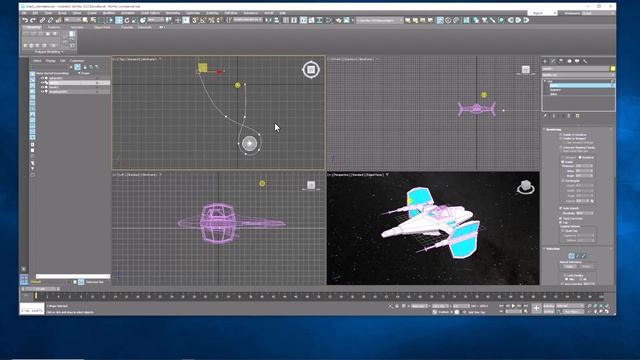Toggle Enable in Viewport checkbox
640x360 pixels.
coord(561,138)
